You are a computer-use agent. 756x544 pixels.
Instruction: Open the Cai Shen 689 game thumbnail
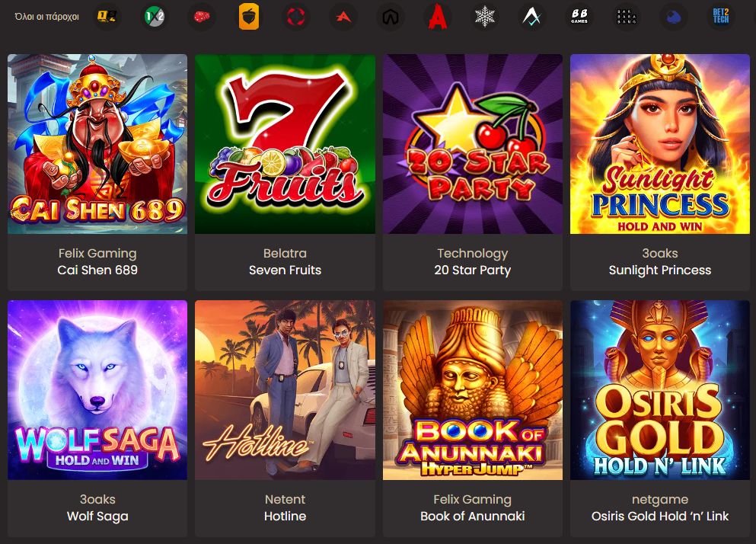click(97, 144)
